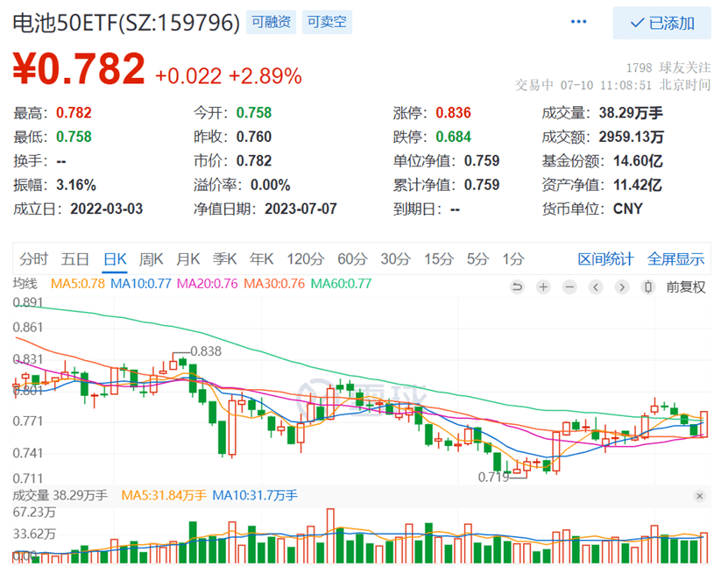The width and height of the screenshot is (728, 566).
Task: Select the 周K chart tab
Action: tap(152, 258)
